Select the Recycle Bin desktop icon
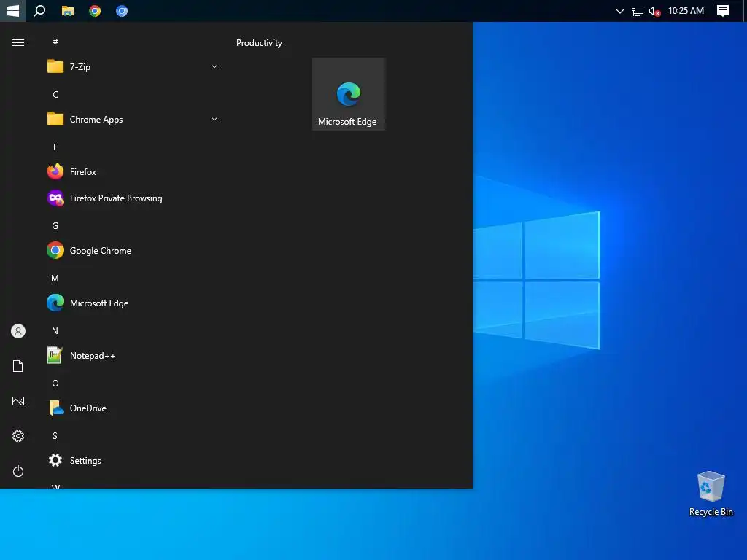This screenshot has height=560, width=747. 711,494
